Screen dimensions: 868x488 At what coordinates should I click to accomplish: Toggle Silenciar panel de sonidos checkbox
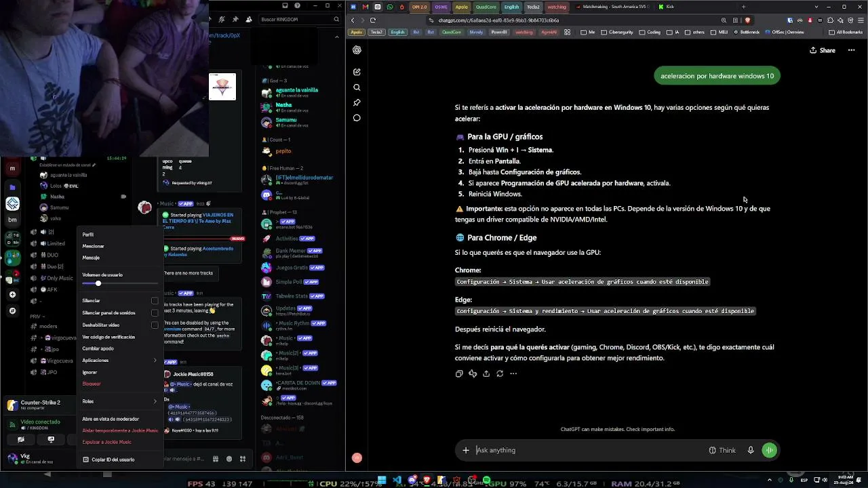[155, 313]
